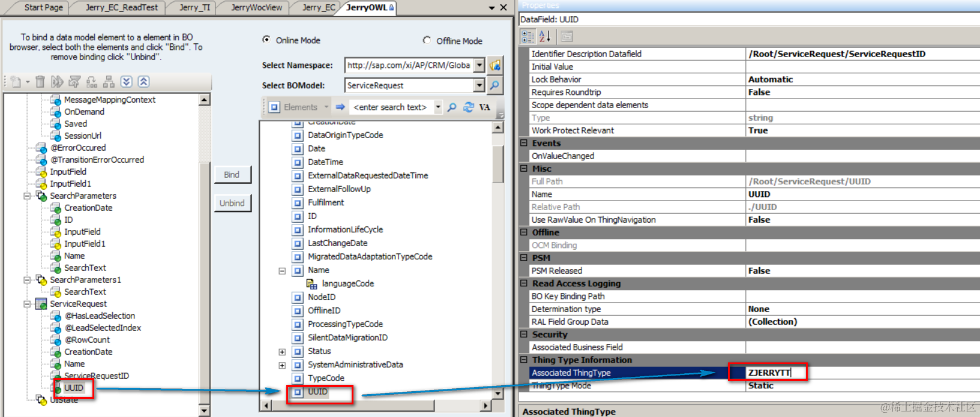The image size is (980, 417).
Task: Switch to the Start Page tab
Action: 43,7
